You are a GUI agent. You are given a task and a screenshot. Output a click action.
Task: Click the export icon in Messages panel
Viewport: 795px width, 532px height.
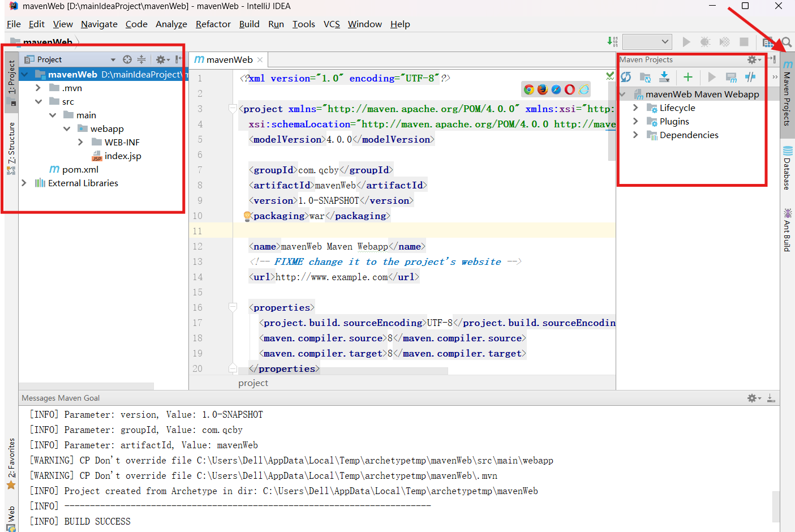[x=771, y=398]
